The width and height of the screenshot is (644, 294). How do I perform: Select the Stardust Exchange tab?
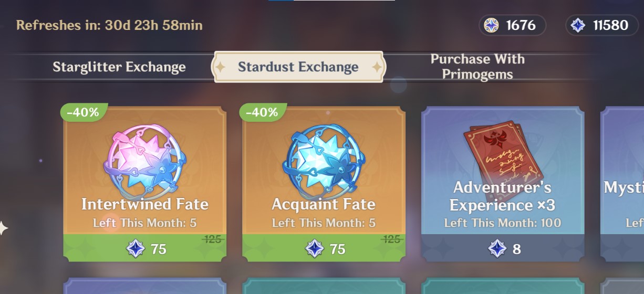tap(298, 67)
